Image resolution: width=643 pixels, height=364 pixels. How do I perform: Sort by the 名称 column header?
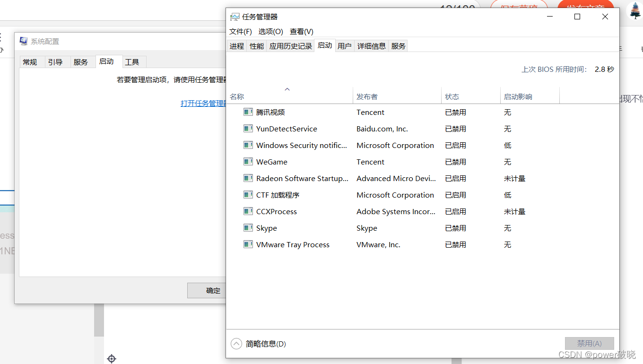[x=289, y=96]
